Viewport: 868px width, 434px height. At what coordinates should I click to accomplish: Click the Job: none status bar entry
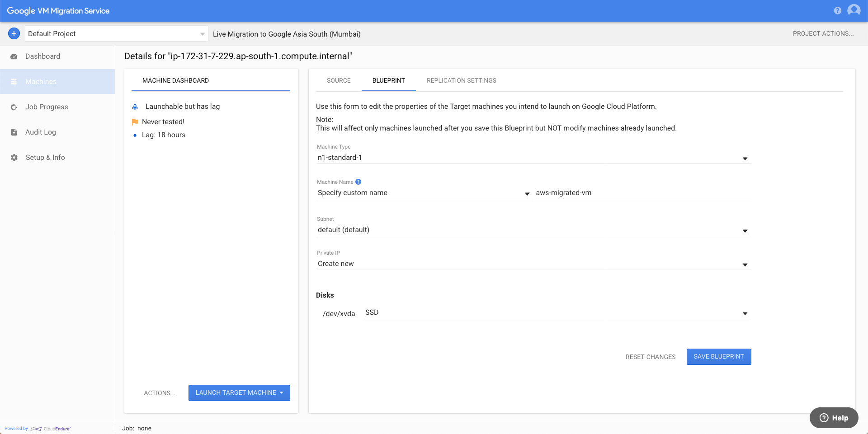(x=137, y=429)
